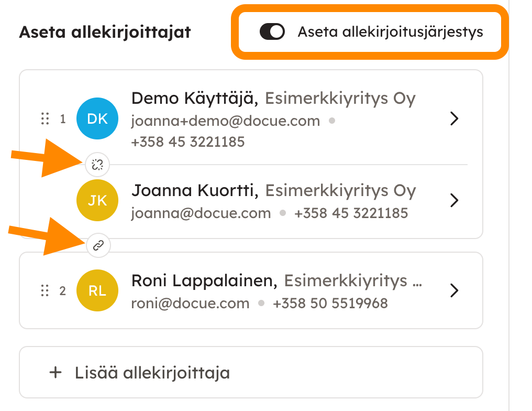The width and height of the screenshot is (532, 411).
Task: Click the JK avatar circle
Action: pyautogui.click(x=97, y=200)
